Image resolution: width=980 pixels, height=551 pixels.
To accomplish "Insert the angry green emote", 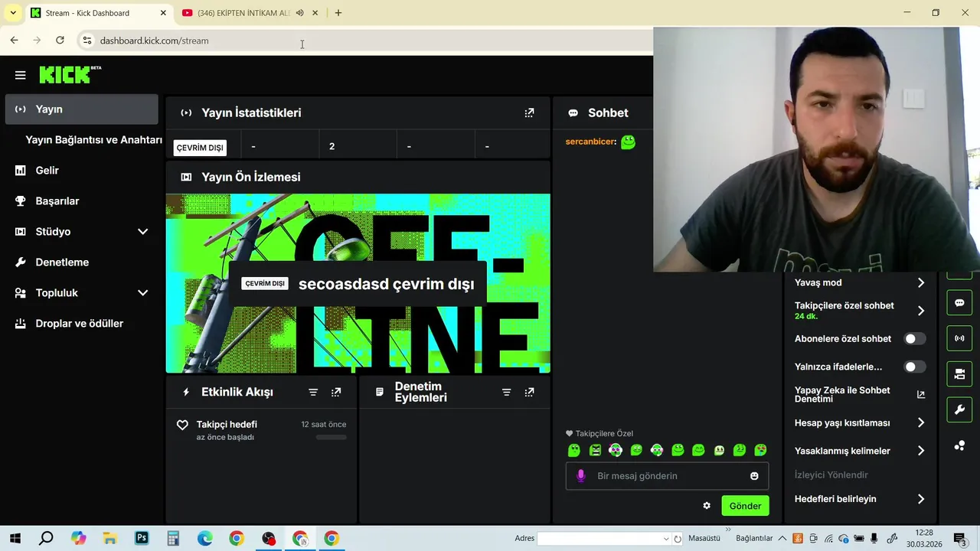I will click(x=595, y=450).
